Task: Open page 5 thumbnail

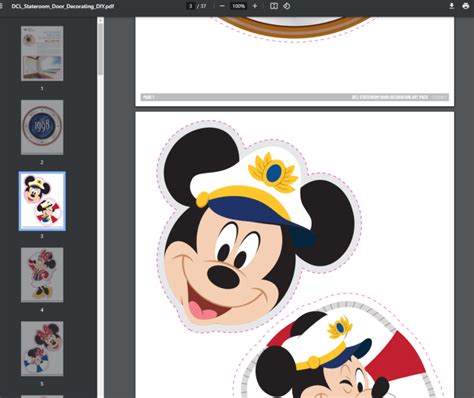Action: point(42,349)
